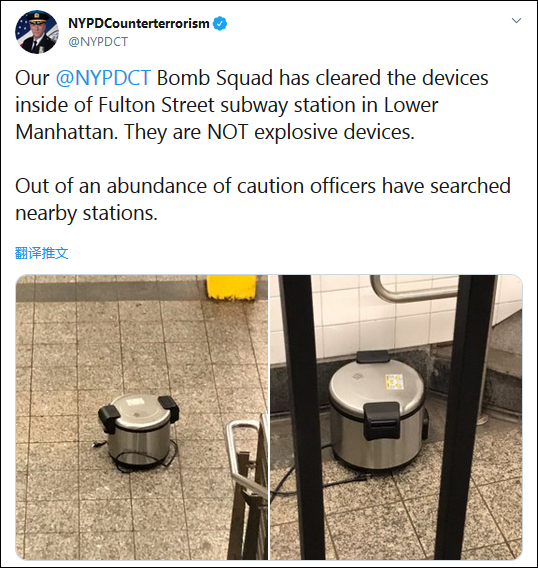The image size is (538, 568).
Task: Click the NYPD officer profile avatar
Action: (x=37, y=32)
